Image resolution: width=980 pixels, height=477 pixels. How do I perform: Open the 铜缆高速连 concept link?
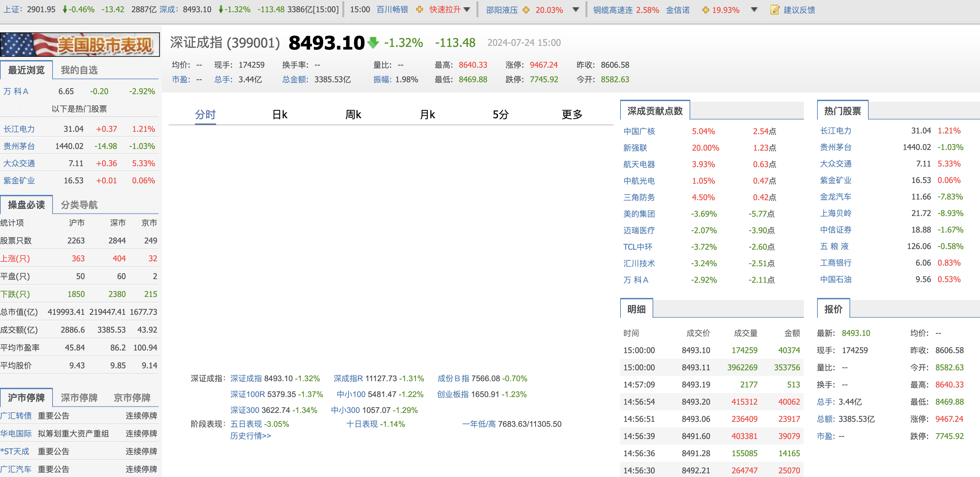[613, 10]
